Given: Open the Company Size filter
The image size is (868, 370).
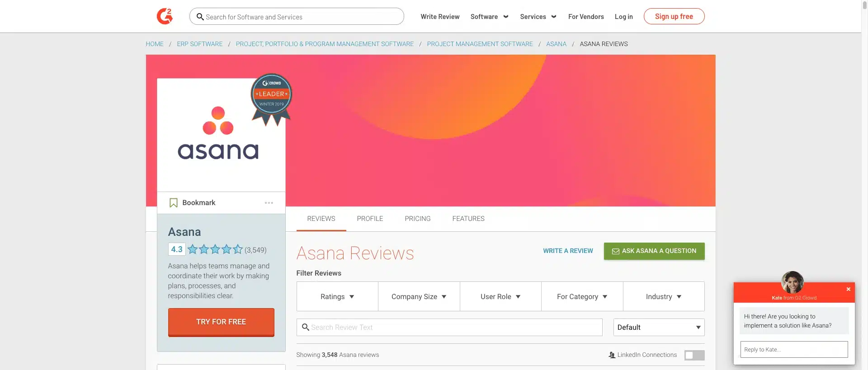Looking at the screenshot, I should (x=419, y=297).
